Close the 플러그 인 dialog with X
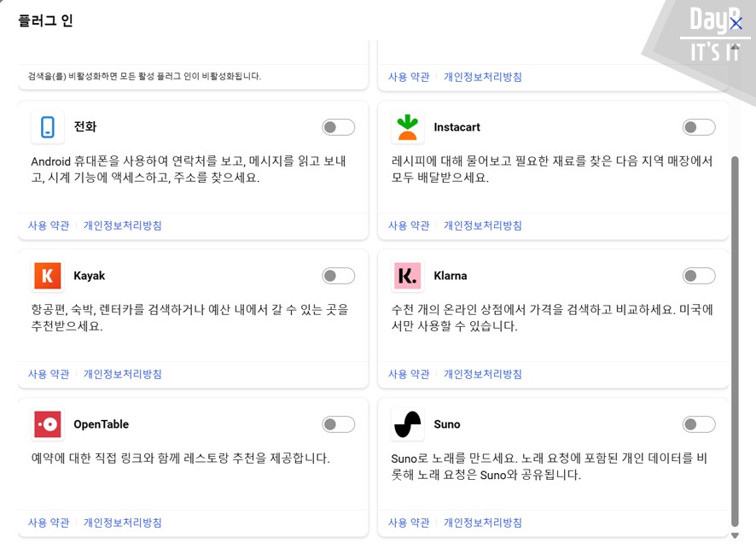The height and width of the screenshot is (555, 756). pyautogui.click(x=736, y=23)
